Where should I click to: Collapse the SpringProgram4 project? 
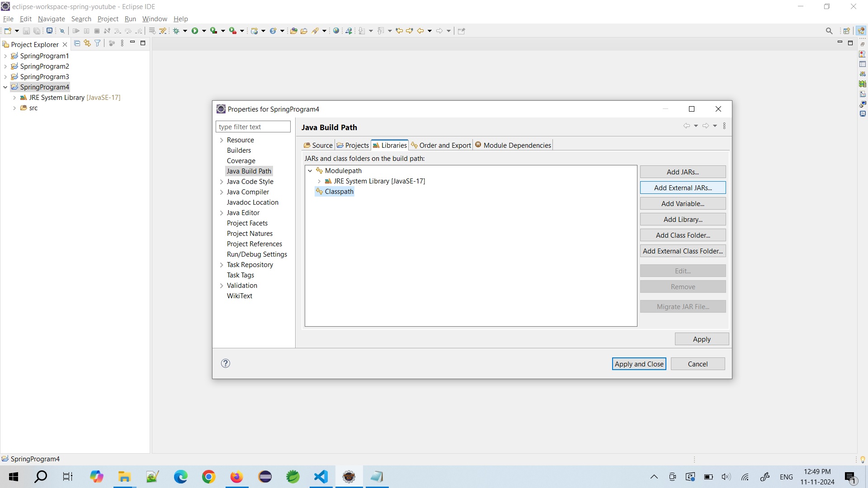[5, 87]
